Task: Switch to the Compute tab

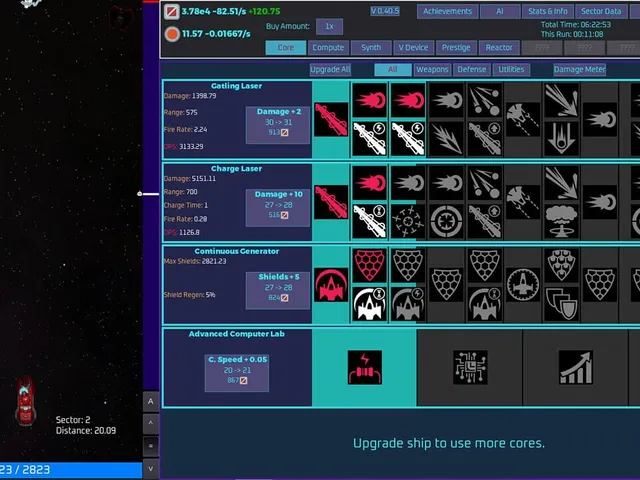Action: click(x=328, y=48)
